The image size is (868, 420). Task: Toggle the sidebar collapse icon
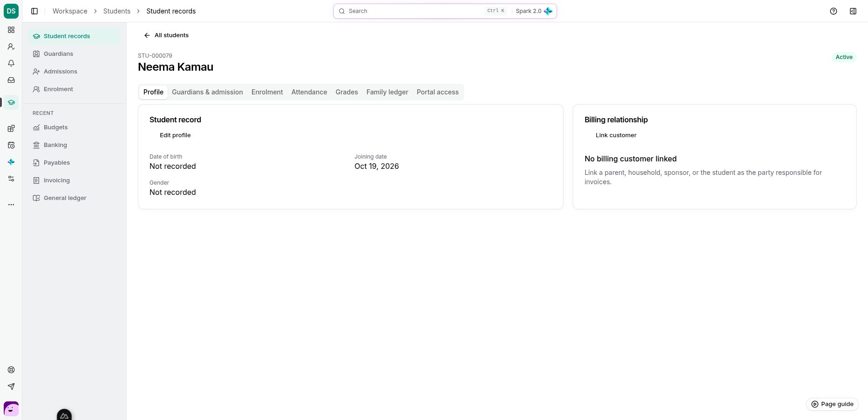click(x=34, y=11)
